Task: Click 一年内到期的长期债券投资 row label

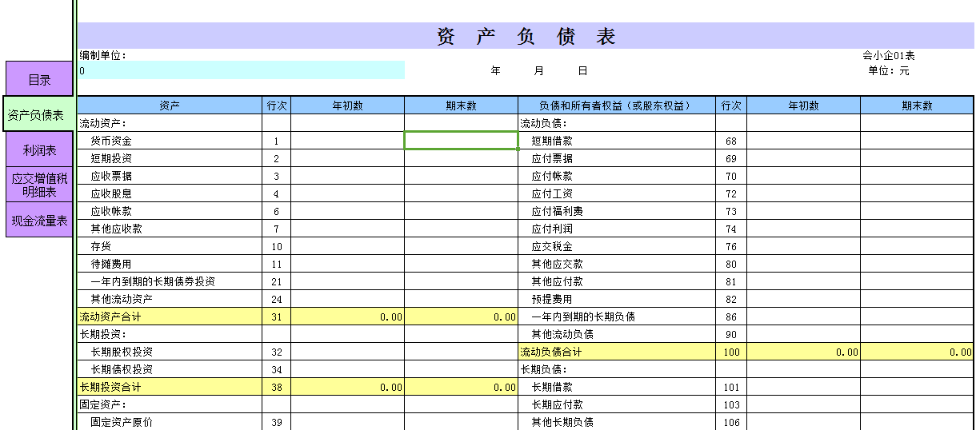Action: (152, 281)
